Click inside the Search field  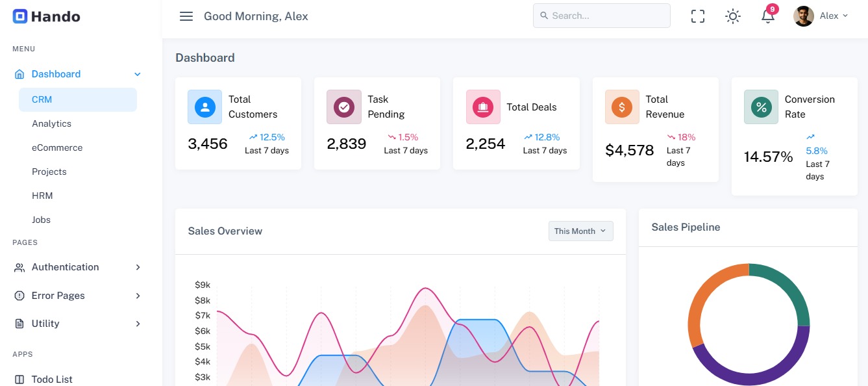coord(601,15)
